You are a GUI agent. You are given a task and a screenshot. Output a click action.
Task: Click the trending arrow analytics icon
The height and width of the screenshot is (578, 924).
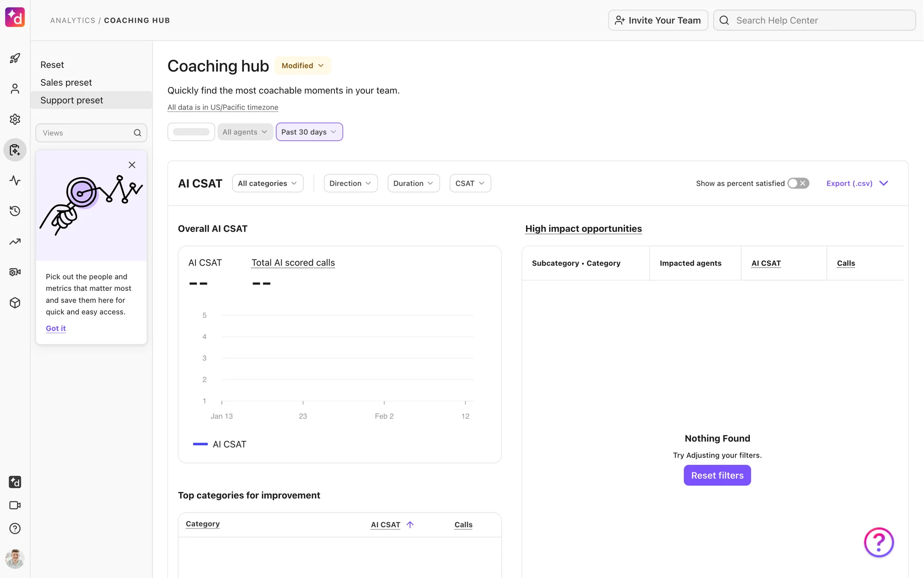click(x=15, y=242)
